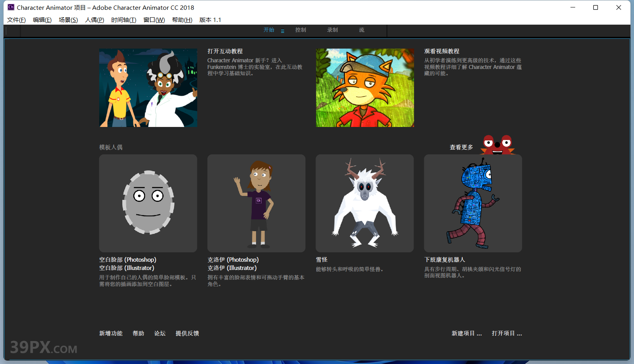Viewport: 634px width, 364px height.
Task: Click the 模板人偶 section label
Action: click(111, 147)
